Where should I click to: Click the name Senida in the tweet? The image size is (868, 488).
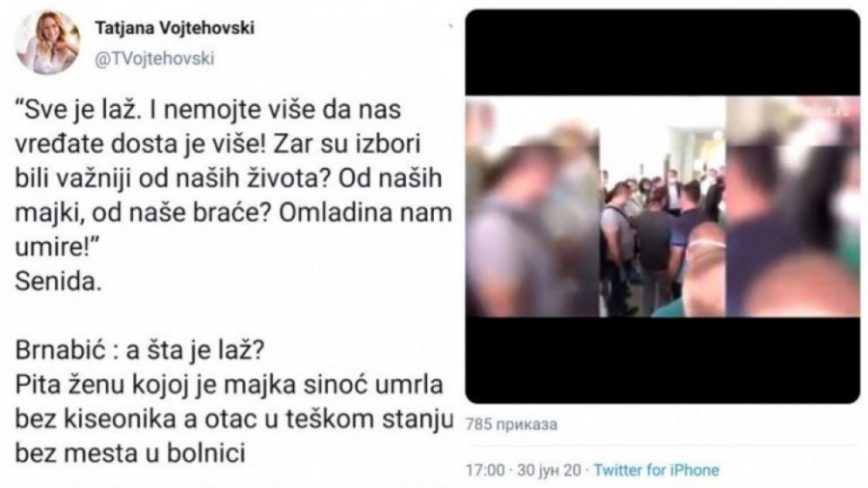click(58, 282)
